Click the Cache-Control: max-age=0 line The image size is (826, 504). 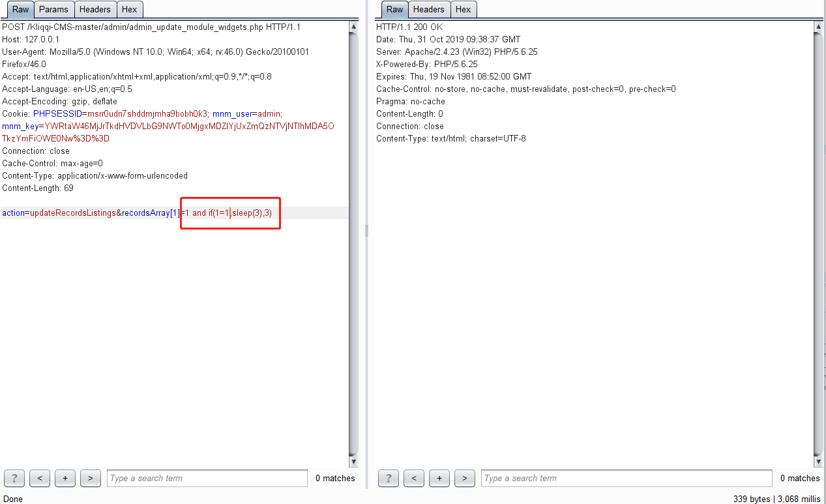pyautogui.click(x=52, y=163)
